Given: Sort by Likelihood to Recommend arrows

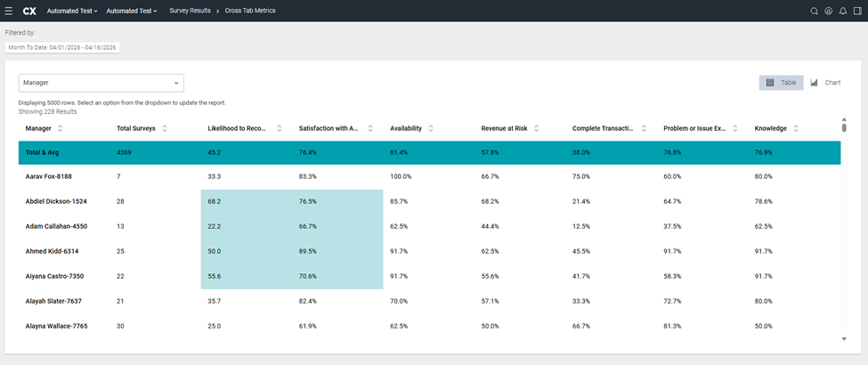Looking at the screenshot, I should [279, 128].
